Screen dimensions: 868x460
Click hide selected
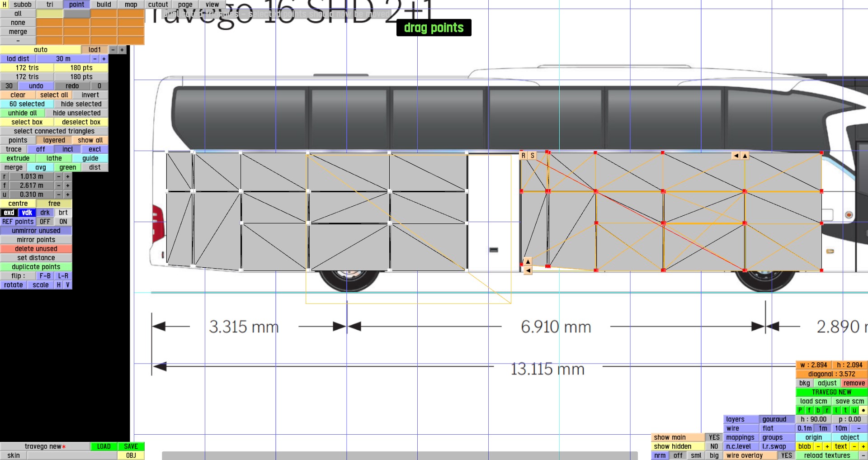click(81, 104)
